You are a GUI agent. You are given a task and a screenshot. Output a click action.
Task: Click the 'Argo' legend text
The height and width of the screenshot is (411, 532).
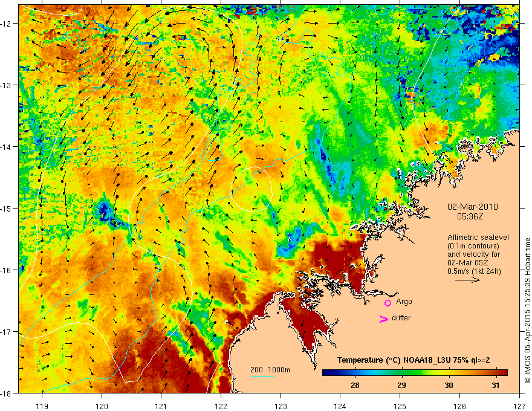(x=404, y=302)
